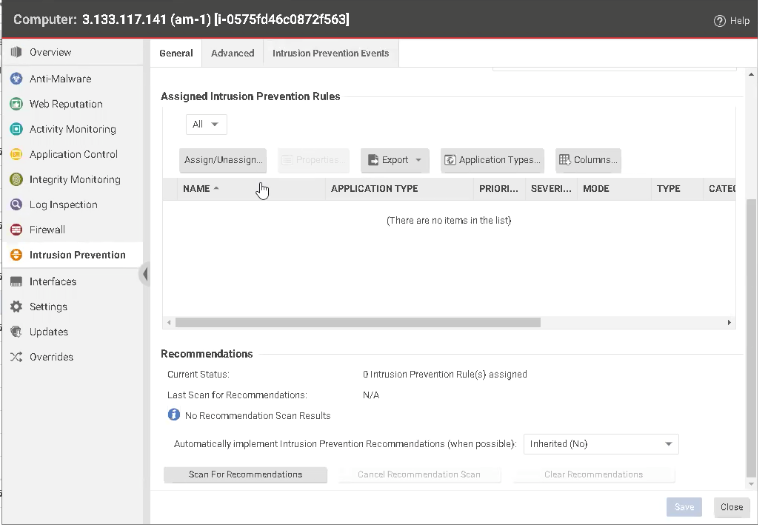Open the Inherited (No) recommendations dropdown
Image resolution: width=758 pixels, height=525 pixels.
tap(601, 444)
